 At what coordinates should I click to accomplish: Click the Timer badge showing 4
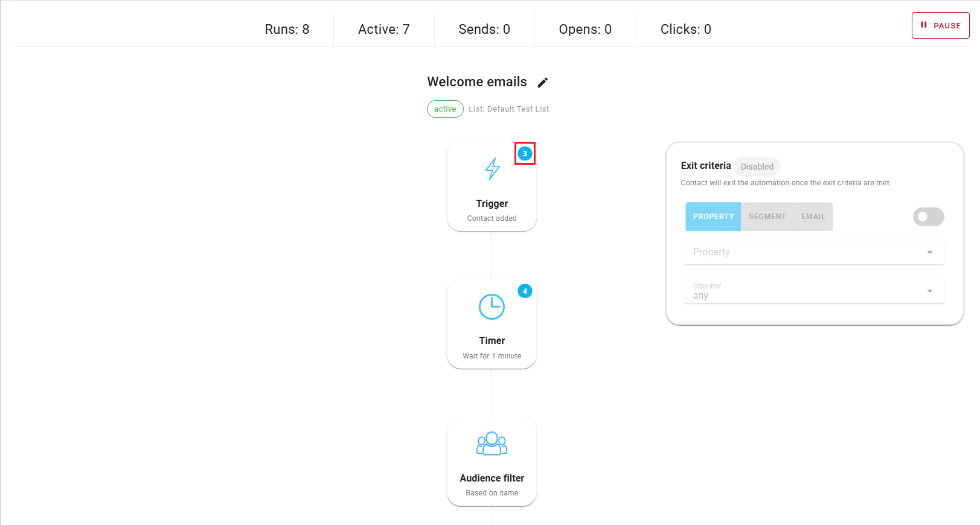(525, 291)
